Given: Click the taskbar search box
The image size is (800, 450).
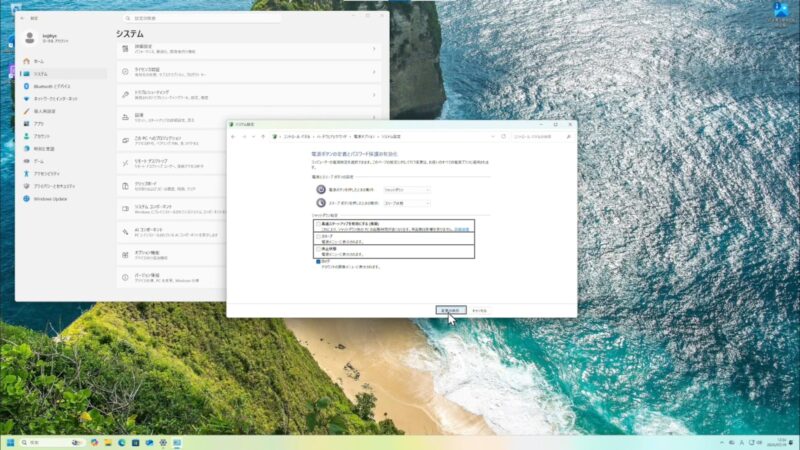Looking at the screenshot, I should [x=52, y=442].
